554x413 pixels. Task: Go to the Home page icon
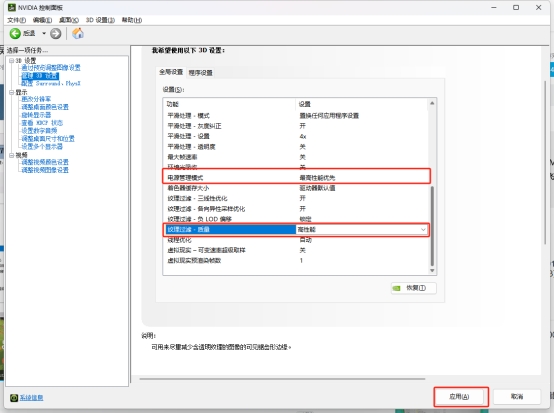tap(78, 34)
